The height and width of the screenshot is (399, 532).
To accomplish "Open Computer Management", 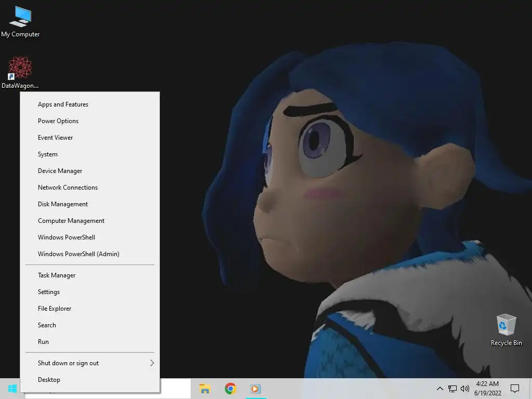I will click(90, 220).
